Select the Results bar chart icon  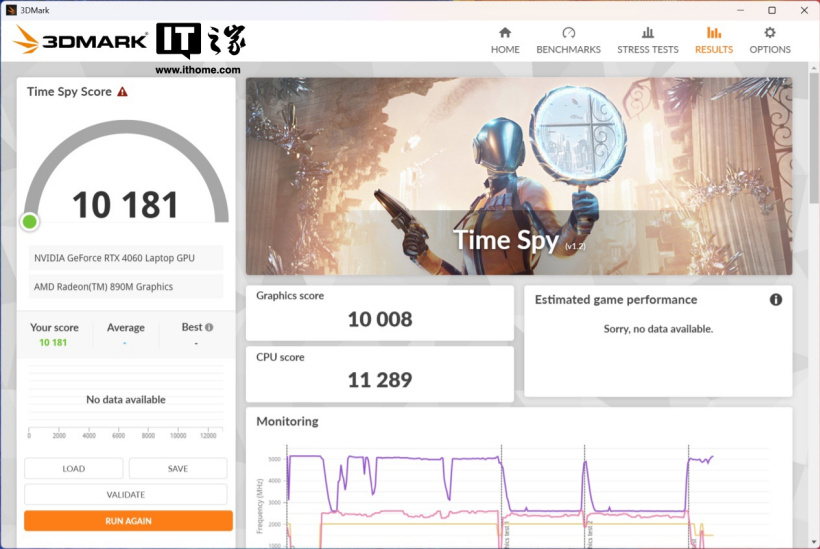[714, 33]
